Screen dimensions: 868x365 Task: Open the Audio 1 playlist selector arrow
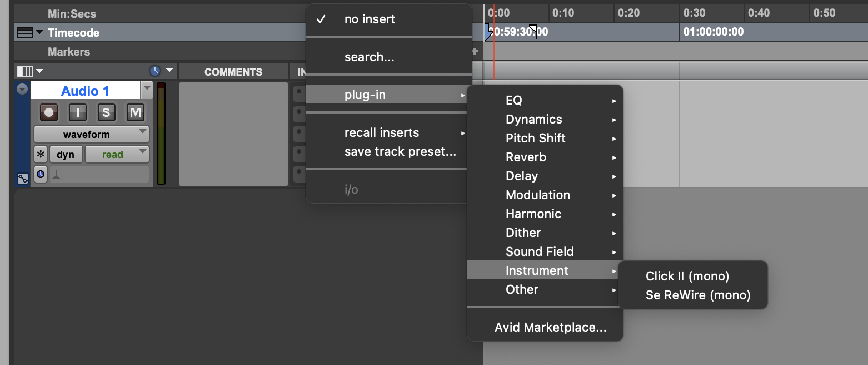147,89
